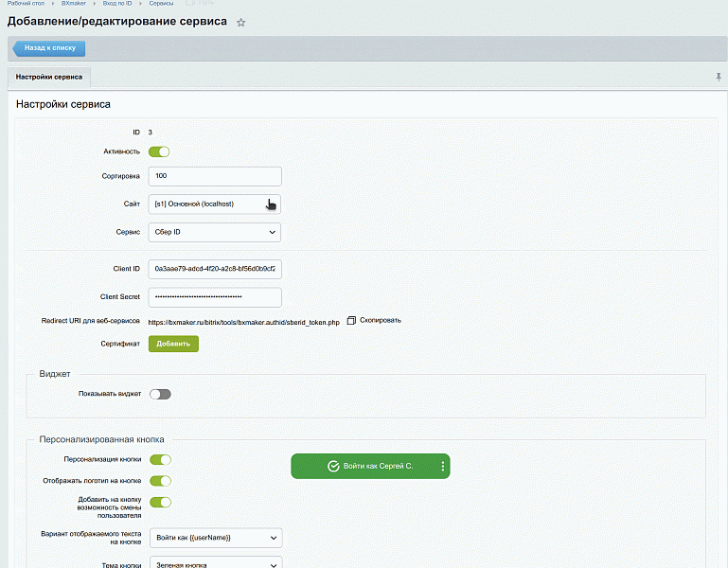This screenshot has height=568, width=728.
Task: Open the three-dot menu on green Sber button
Action: [442, 466]
